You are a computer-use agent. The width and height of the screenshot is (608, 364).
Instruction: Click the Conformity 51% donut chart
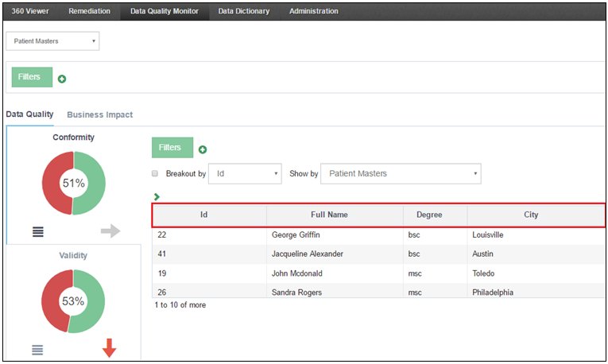pyautogui.click(x=73, y=183)
